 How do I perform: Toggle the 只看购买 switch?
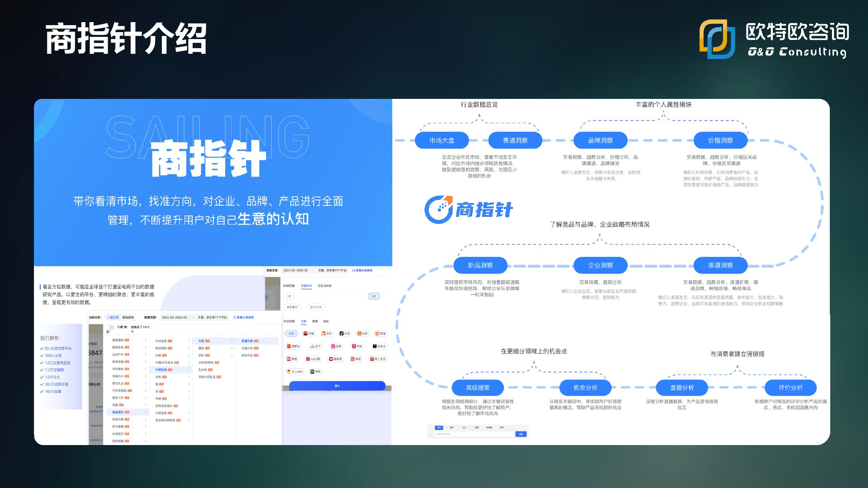point(111,327)
